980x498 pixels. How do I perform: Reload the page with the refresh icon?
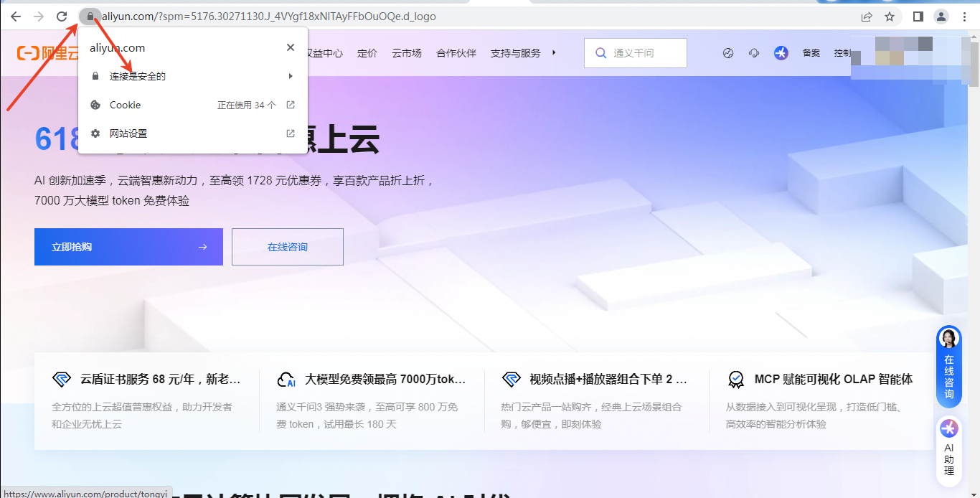click(62, 16)
